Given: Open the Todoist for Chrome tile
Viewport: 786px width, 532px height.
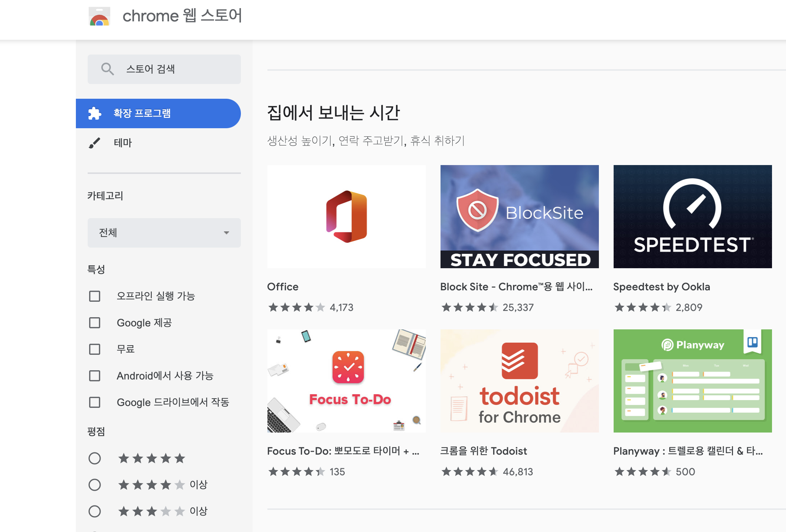Looking at the screenshot, I should point(519,381).
